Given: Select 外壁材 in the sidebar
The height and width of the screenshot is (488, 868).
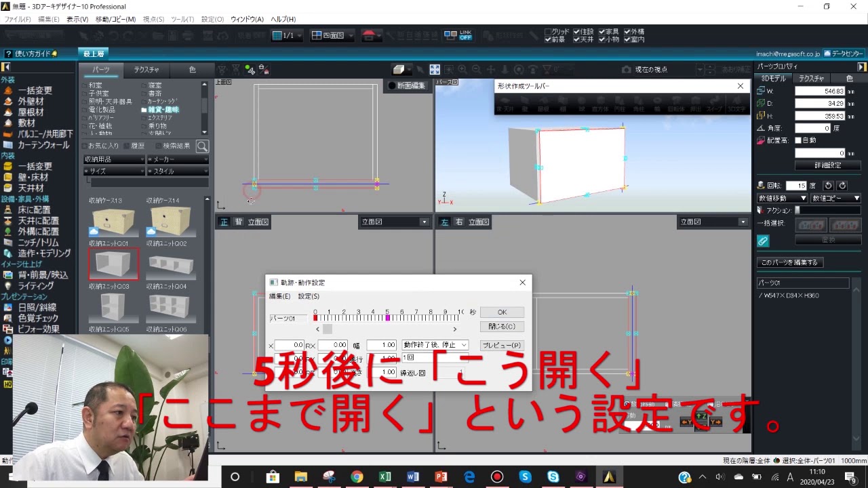Looking at the screenshot, I should pos(31,101).
